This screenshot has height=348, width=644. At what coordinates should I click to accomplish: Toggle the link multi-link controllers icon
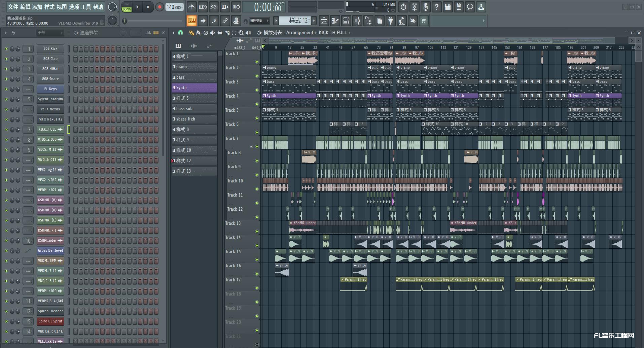[225, 21]
